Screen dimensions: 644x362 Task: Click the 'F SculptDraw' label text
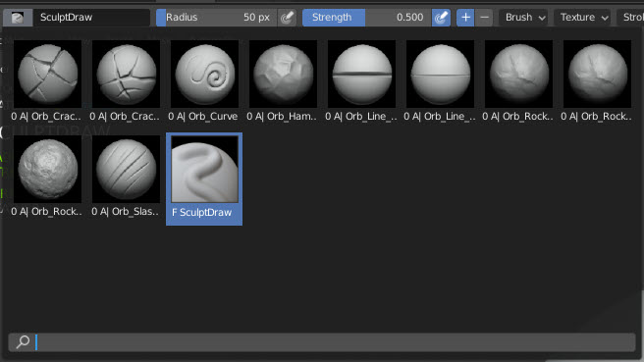pyautogui.click(x=201, y=213)
